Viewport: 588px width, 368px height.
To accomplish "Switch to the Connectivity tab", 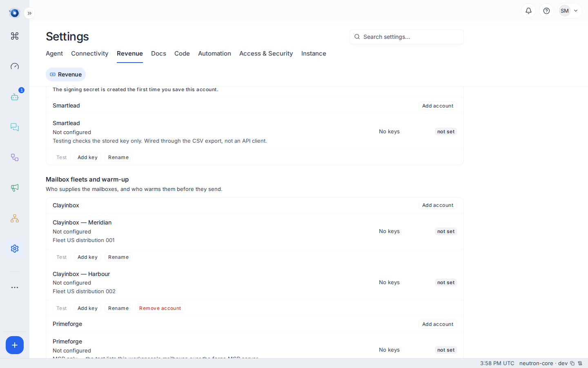I will (x=90, y=54).
